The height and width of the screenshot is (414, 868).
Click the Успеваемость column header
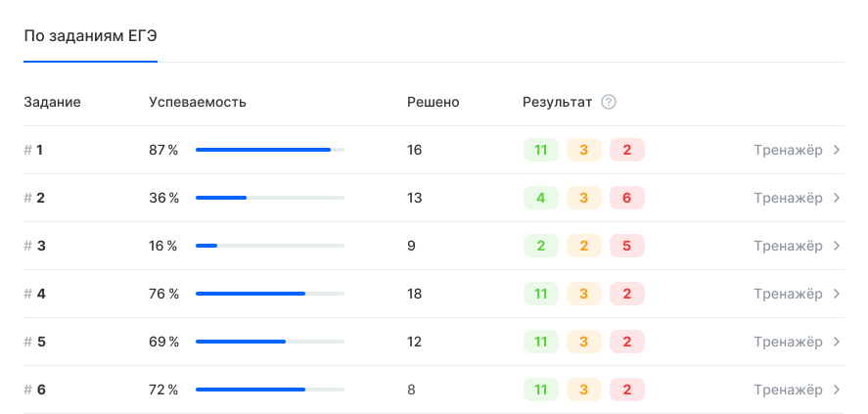(x=198, y=103)
